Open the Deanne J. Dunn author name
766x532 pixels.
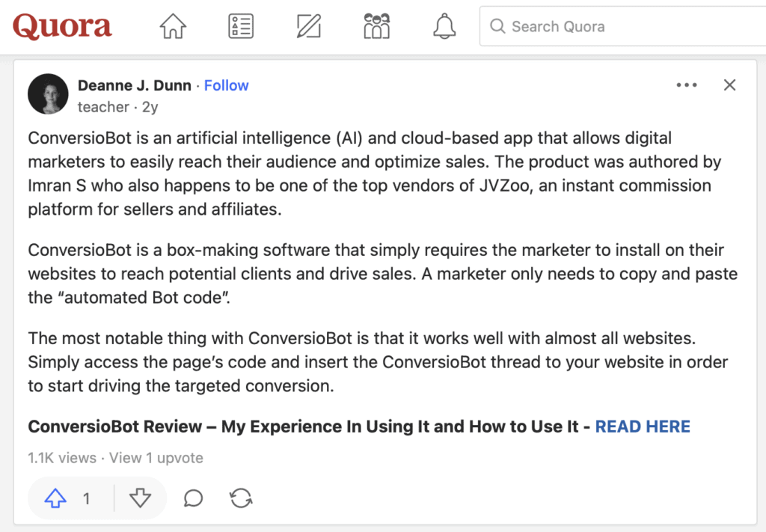tap(135, 85)
